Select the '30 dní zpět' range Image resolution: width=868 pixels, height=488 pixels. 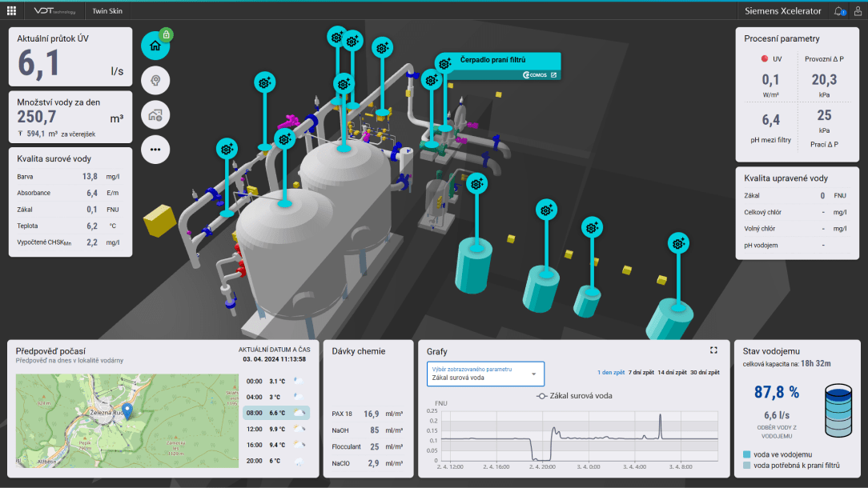click(x=705, y=373)
